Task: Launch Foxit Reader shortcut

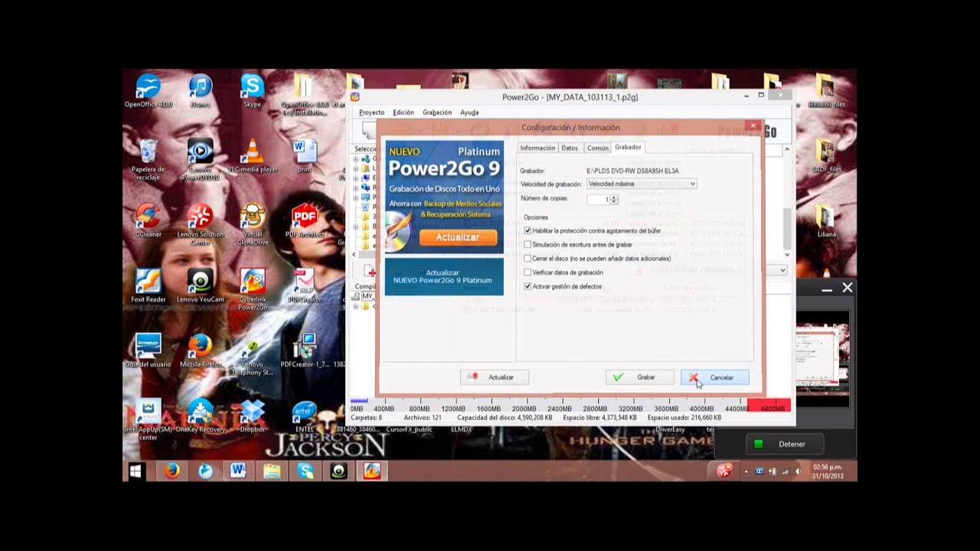Action: click(x=148, y=285)
